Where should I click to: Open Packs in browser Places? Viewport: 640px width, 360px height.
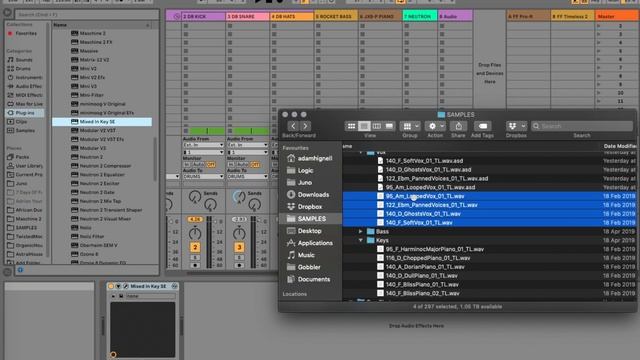(x=18, y=157)
